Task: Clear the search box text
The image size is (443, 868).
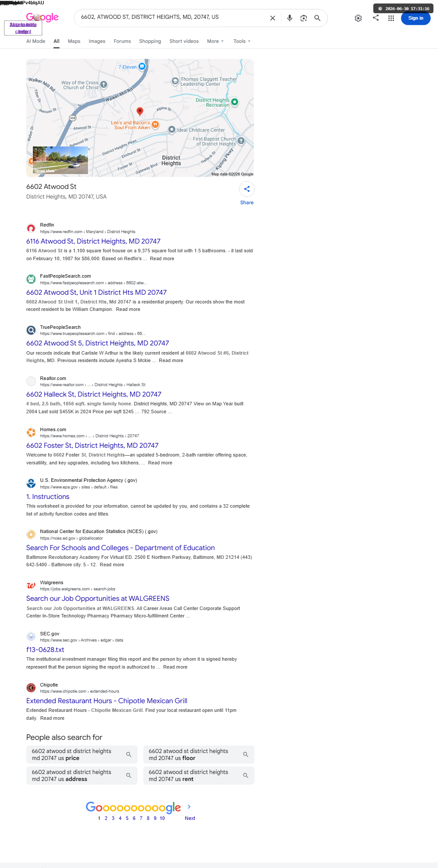Action: (272, 18)
